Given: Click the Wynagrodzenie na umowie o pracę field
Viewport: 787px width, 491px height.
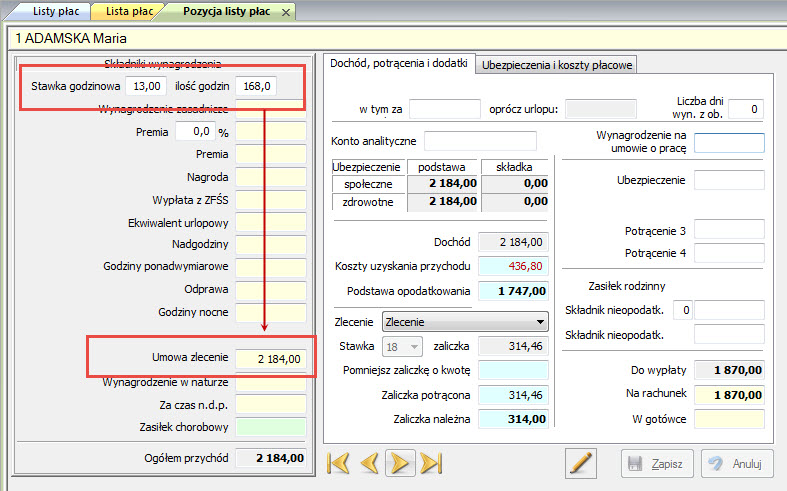Looking at the screenshot, I should pos(729,143).
